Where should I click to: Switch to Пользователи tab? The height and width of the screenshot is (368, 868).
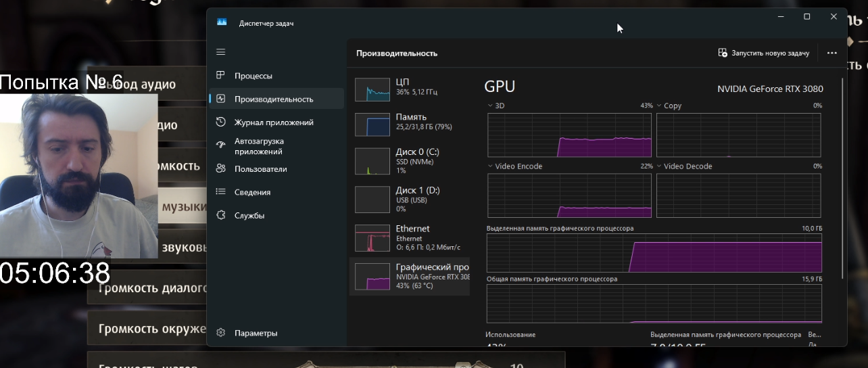click(276, 169)
